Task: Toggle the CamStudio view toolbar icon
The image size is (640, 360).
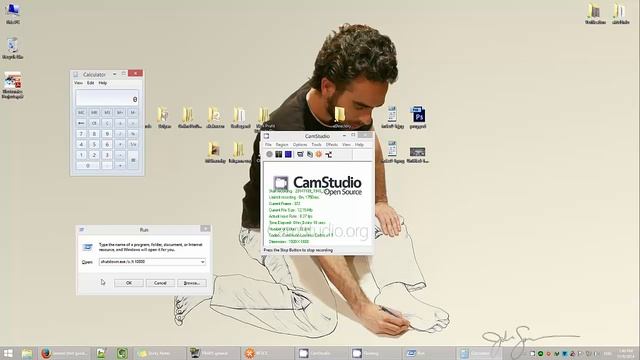Action: pyautogui.click(x=300, y=154)
